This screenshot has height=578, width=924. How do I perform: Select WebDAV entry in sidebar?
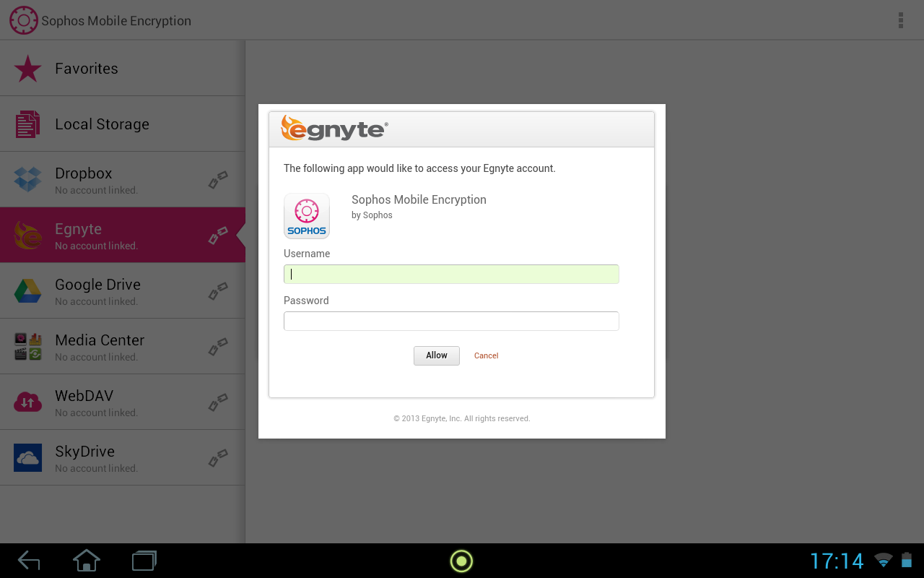click(123, 402)
